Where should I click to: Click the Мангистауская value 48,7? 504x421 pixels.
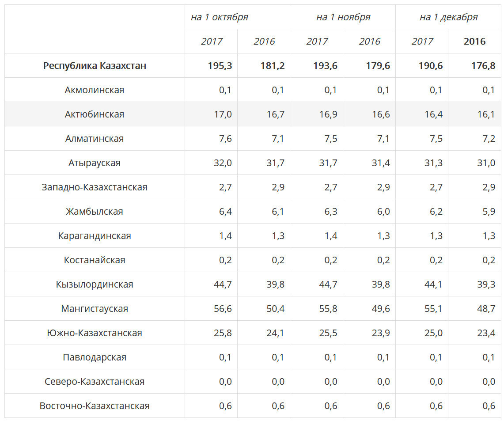[486, 308]
